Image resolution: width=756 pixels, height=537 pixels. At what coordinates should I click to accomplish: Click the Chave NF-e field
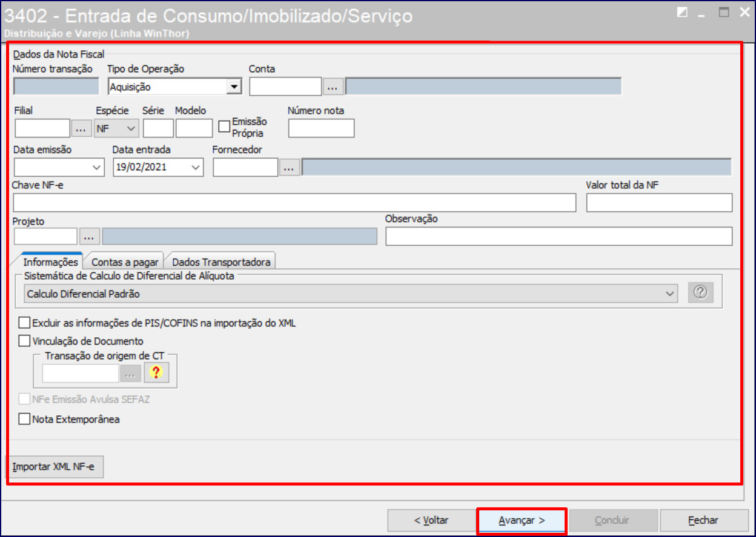[x=294, y=203]
